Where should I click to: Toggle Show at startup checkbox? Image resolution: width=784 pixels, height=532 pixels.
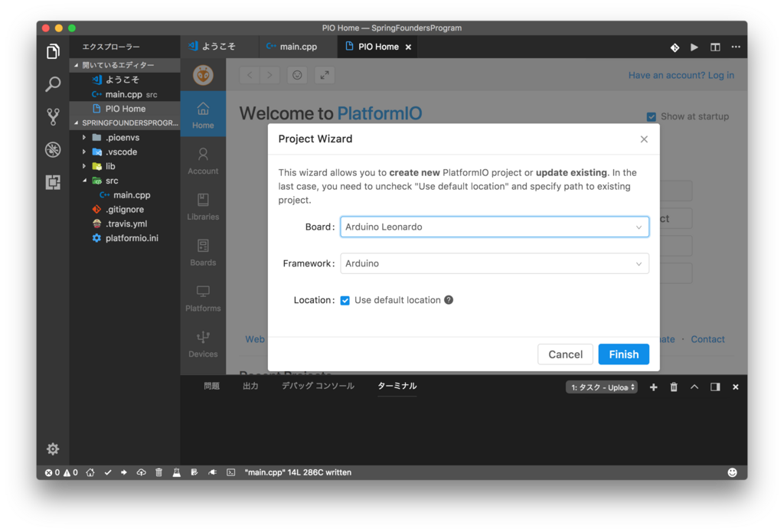(651, 116)
